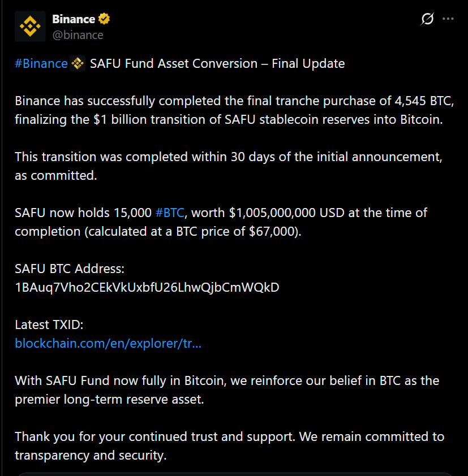Open the three-dot More options menu
The height and width of the screenshot is (476, 468).
click(448, 19)
